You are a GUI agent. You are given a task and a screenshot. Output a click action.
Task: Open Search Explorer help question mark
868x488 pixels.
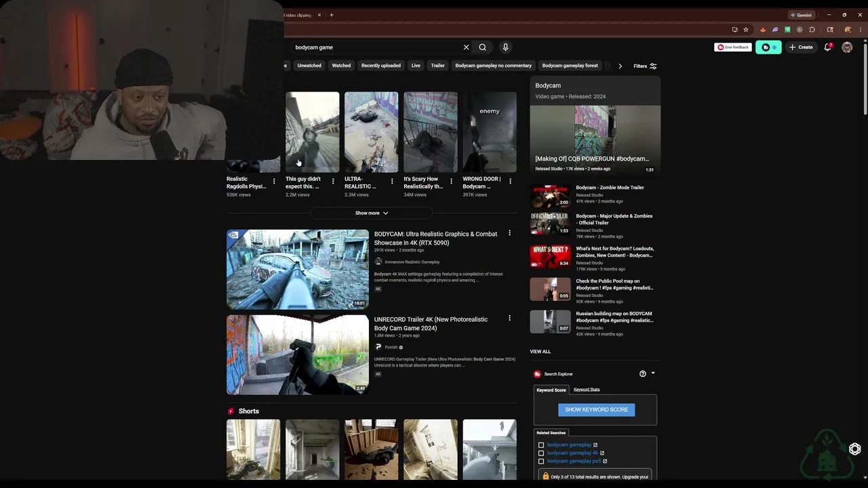[x=643, y=373]
